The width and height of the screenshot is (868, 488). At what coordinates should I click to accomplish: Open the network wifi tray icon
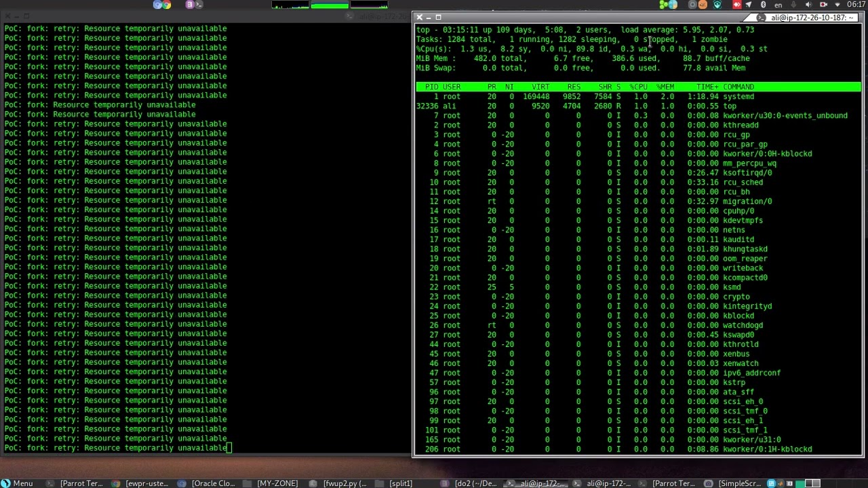coord(837,5)
